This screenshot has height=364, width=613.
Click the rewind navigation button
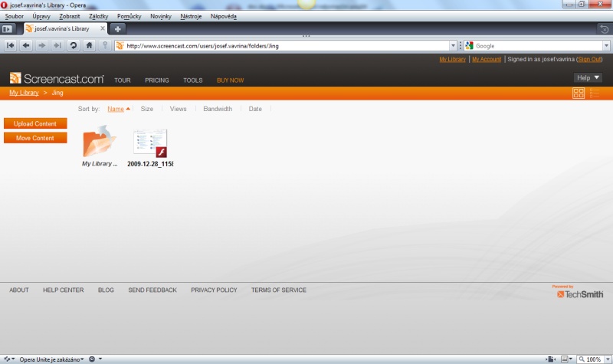pyautogui.click(x=11, y=46)
